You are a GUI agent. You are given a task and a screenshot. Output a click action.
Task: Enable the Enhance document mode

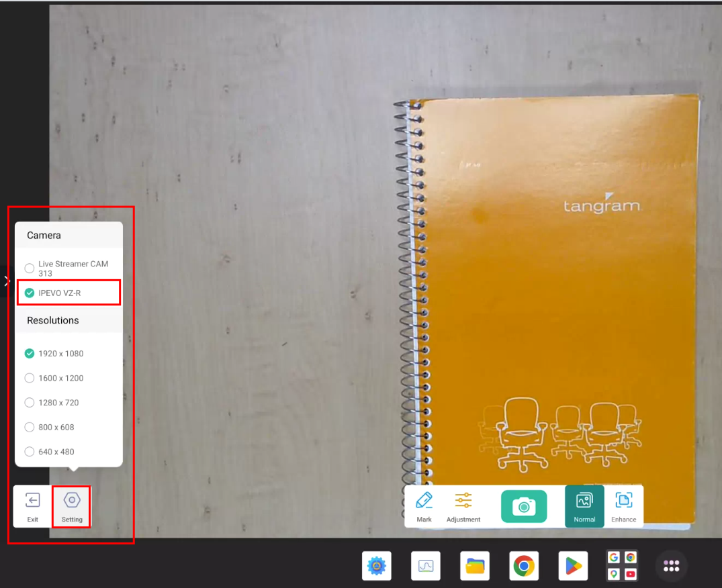[x=623, y=507]
